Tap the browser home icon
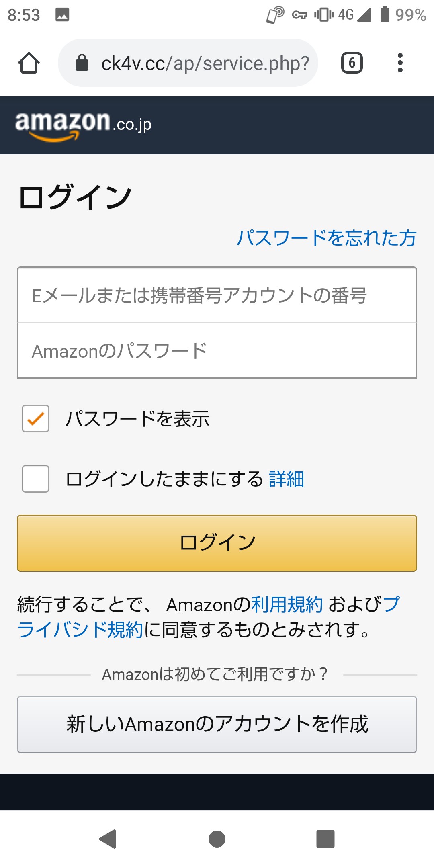This screenshot has height=868, width=434. 29,63
